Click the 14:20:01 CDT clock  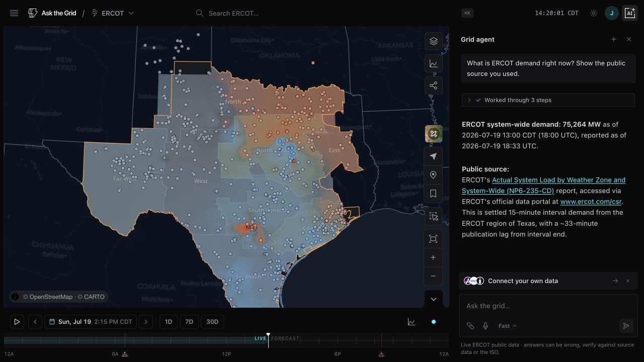[556, 13]
